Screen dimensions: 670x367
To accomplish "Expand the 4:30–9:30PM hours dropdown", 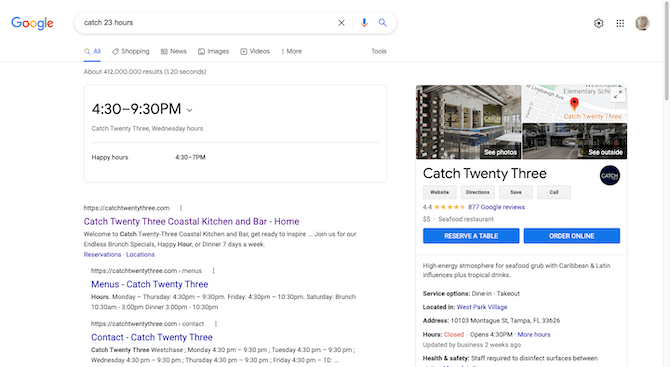I will (189, 110).
